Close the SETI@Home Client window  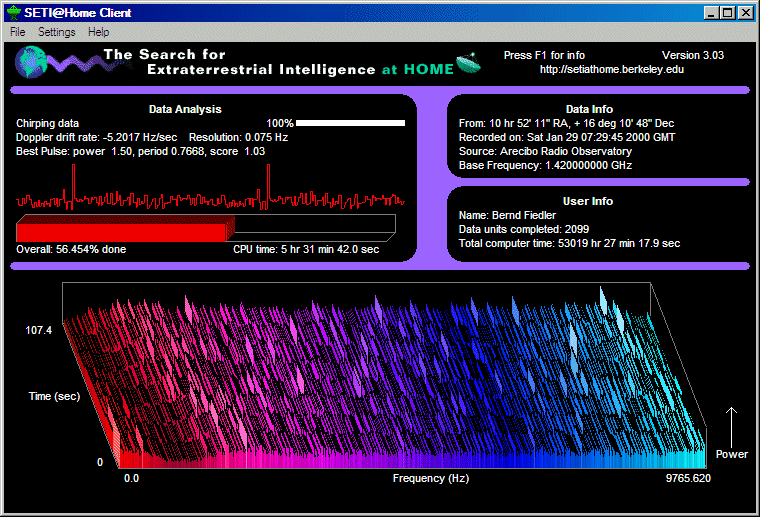click(x=745, y=13)
